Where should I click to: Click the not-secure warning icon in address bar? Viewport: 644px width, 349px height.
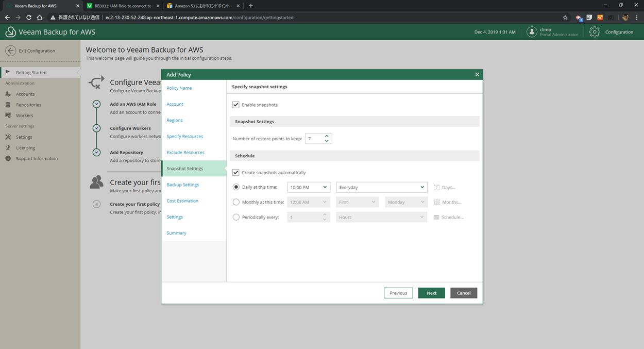coord(53,18)
